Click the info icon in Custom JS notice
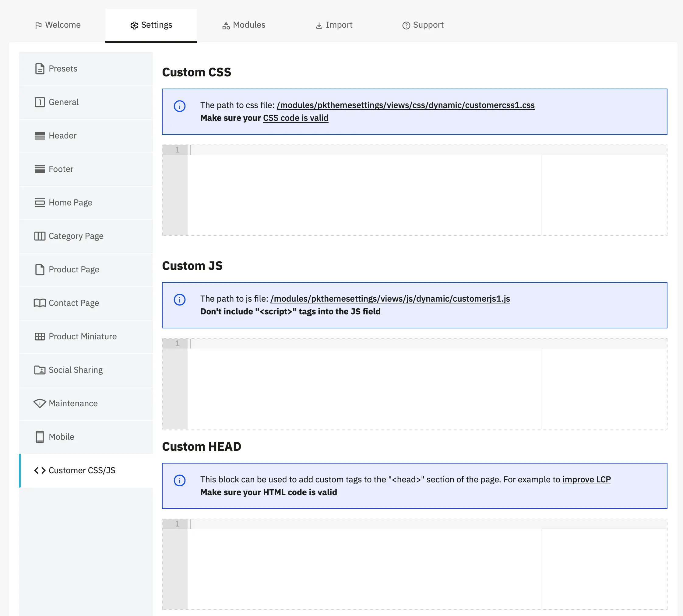This screenshot has width=683, height=616. pos(180,300)
